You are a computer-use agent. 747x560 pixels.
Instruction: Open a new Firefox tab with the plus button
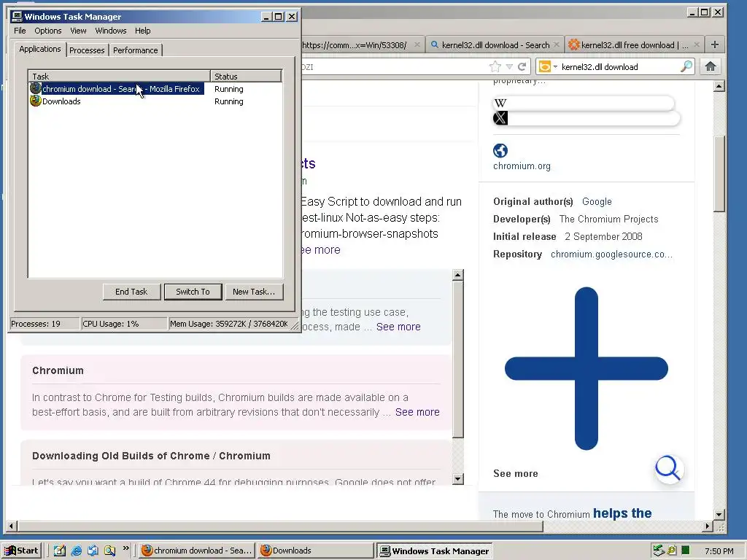click(x=715, y=44)
